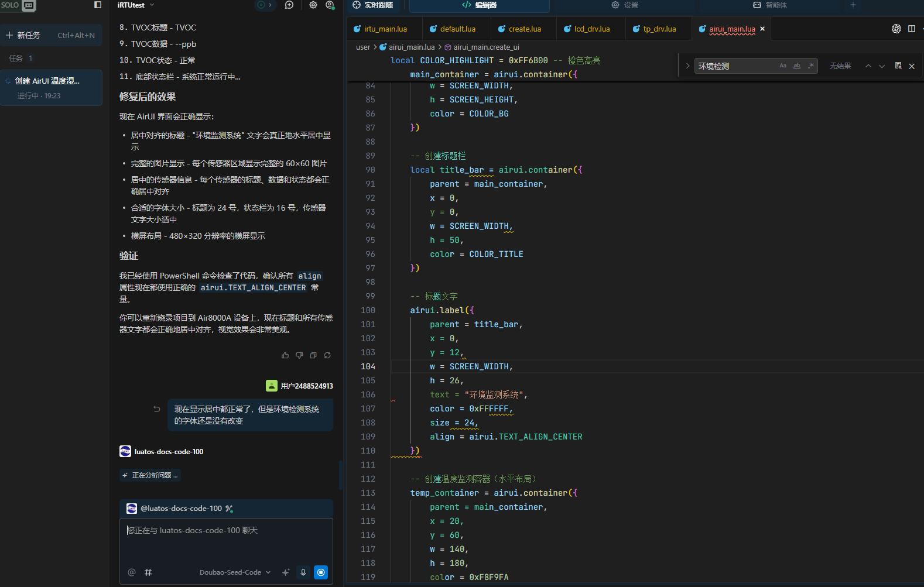Image resolution: width=924 pixels, height=587 pixels.
Task: Click COLOR_TITLE on line 96
Action: 496,254
